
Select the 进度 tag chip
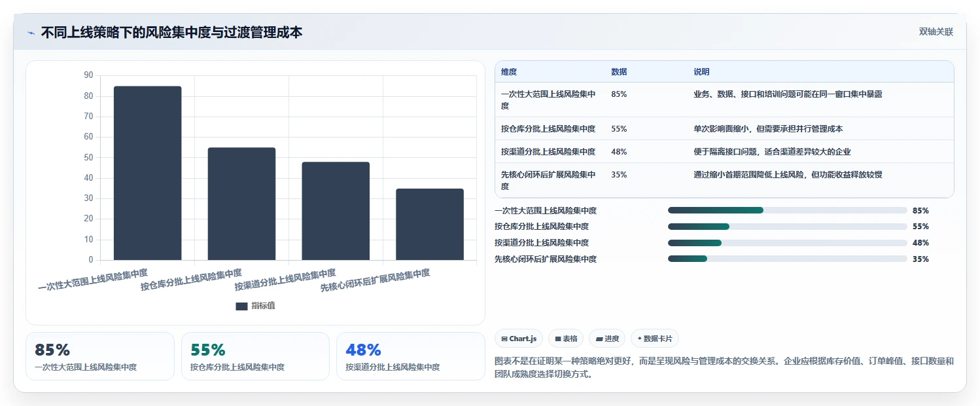point(607,339)
